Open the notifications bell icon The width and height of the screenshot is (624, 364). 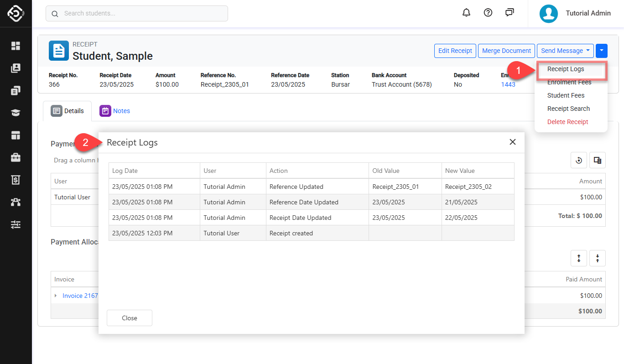tap(466, 13)
